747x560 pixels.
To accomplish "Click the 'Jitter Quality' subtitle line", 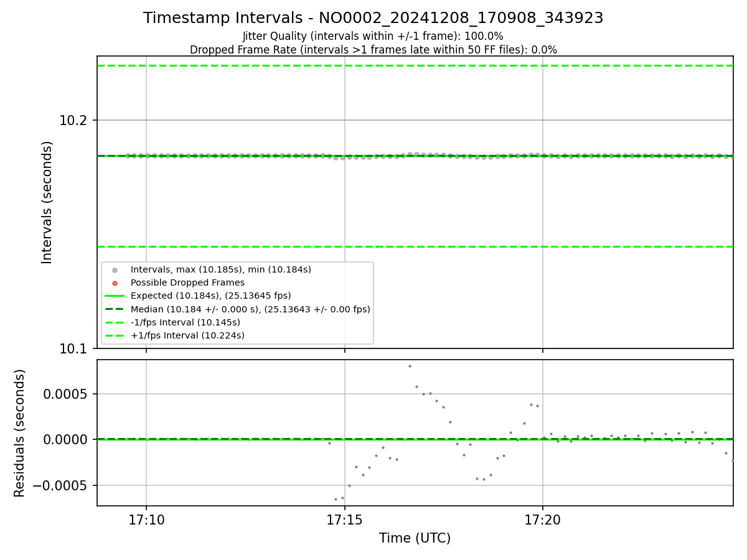I will click(x=373, y=36).
